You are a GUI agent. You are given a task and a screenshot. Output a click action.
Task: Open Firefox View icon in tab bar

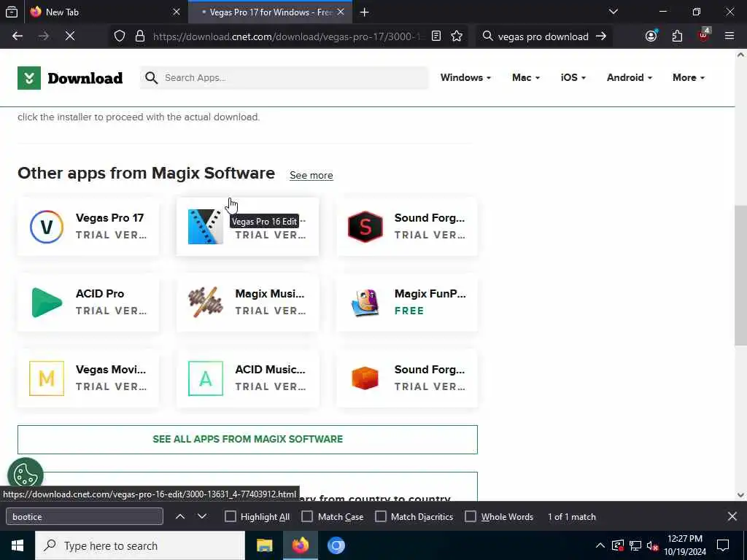tap(12, 12)
